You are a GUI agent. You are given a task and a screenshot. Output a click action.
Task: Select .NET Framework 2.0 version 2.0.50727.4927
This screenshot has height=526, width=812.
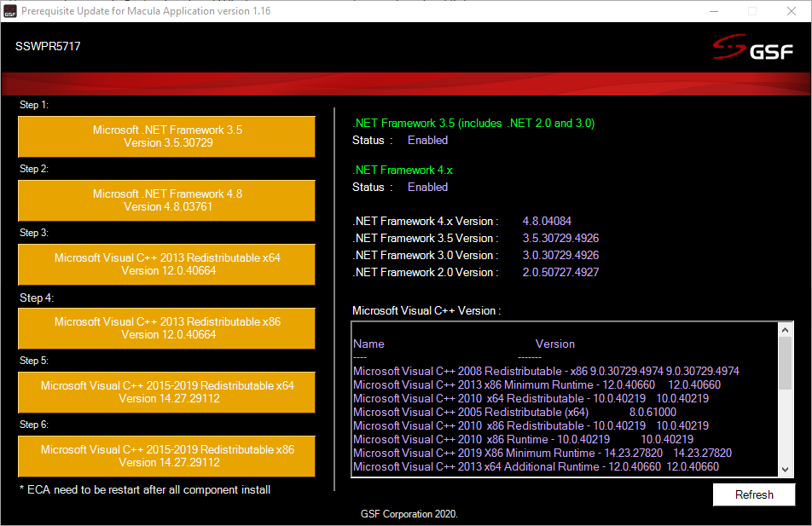pos(560,272)
